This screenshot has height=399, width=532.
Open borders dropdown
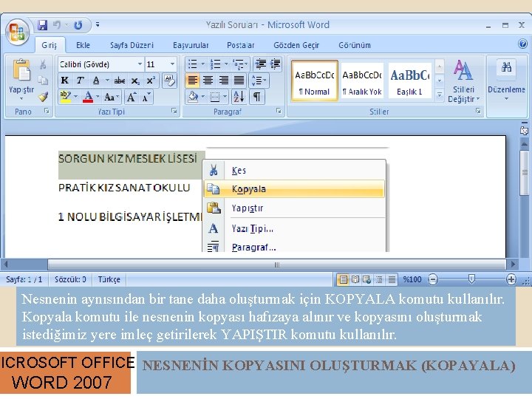(225, 97)
